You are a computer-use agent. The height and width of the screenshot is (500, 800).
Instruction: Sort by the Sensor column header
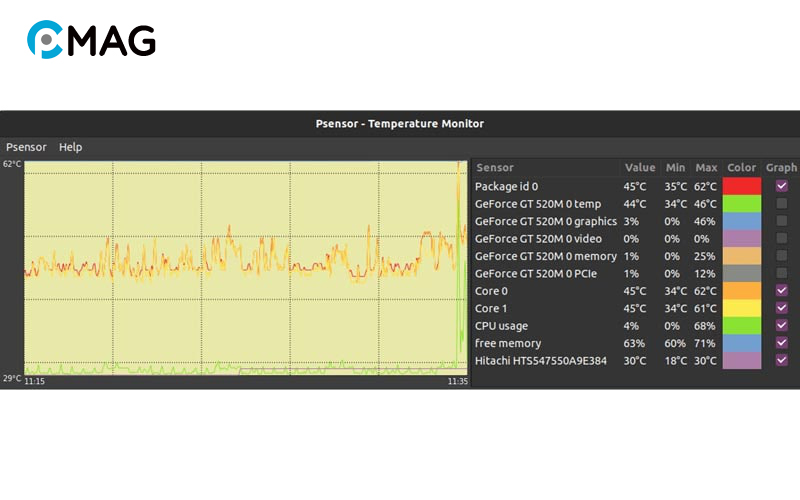point(494,168)
